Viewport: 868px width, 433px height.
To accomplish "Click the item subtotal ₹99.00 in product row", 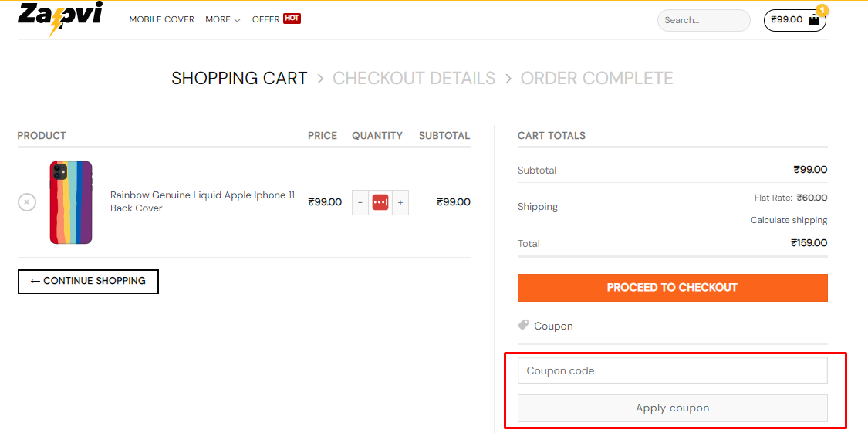I will point(454,202).
